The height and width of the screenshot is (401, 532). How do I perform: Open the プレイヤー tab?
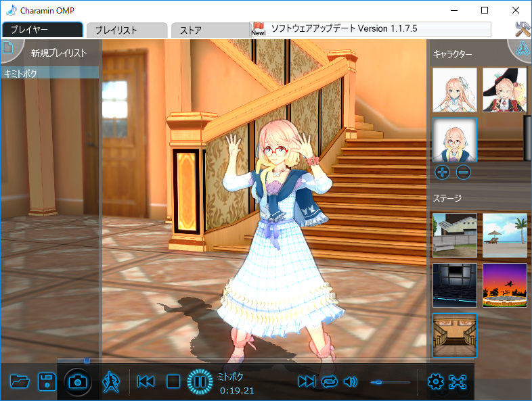tap(42, 30)
